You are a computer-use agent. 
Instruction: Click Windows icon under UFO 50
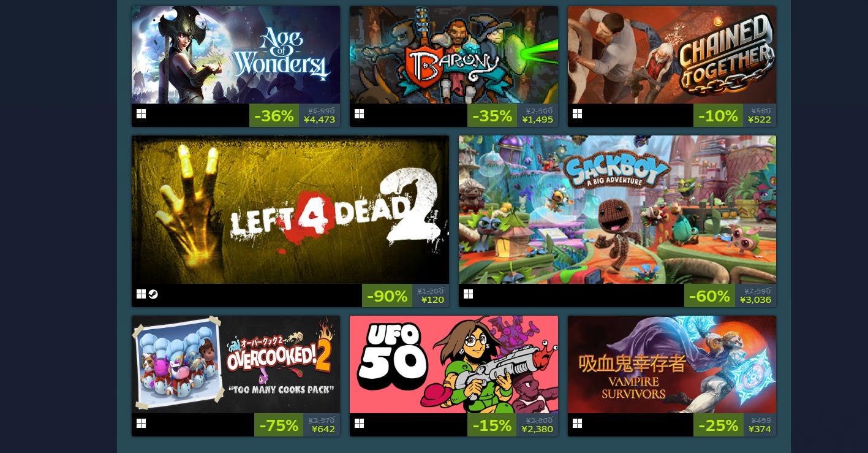(359, 424)
